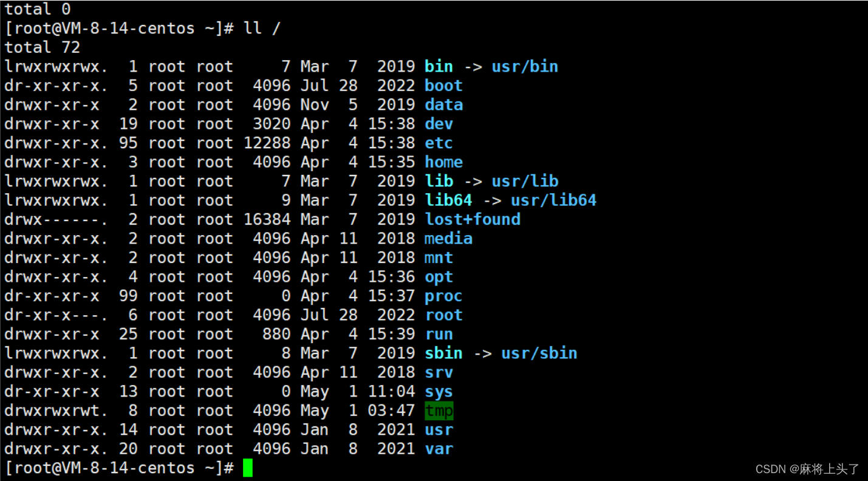868x481 pixels.
Task: Select the media directory name
Action: (x=448, y=238)
